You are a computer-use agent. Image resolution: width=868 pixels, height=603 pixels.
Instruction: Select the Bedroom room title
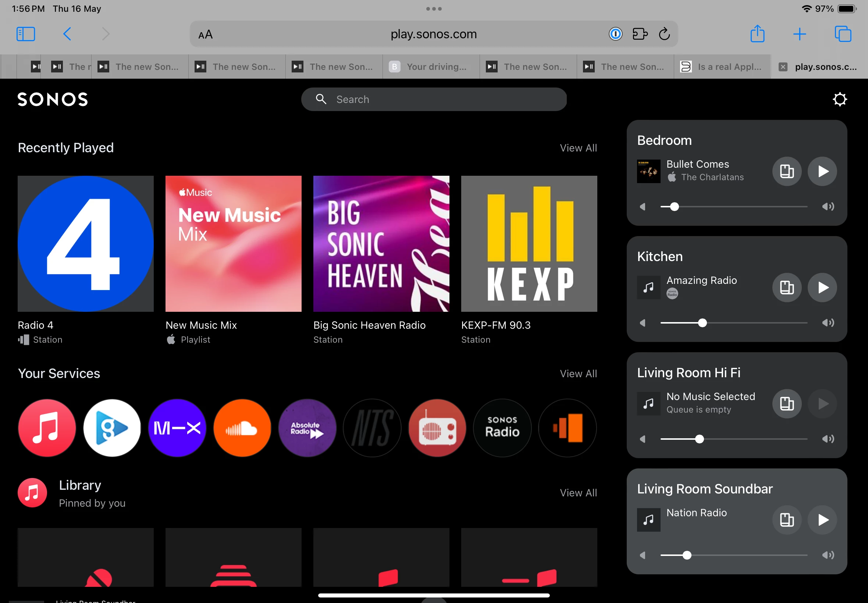tap(664, 140)
